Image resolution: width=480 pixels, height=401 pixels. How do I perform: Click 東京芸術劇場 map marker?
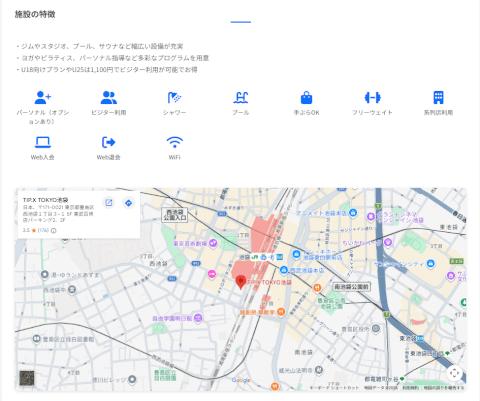point(213,243)
